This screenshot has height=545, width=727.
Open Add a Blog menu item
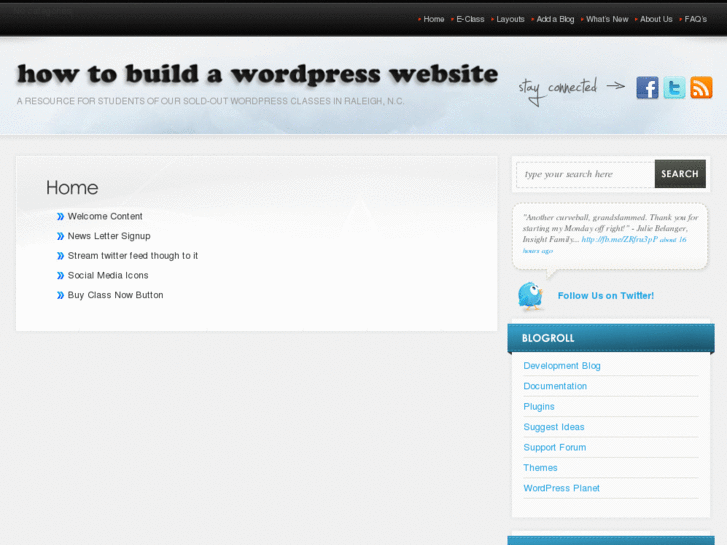[555, 19]
